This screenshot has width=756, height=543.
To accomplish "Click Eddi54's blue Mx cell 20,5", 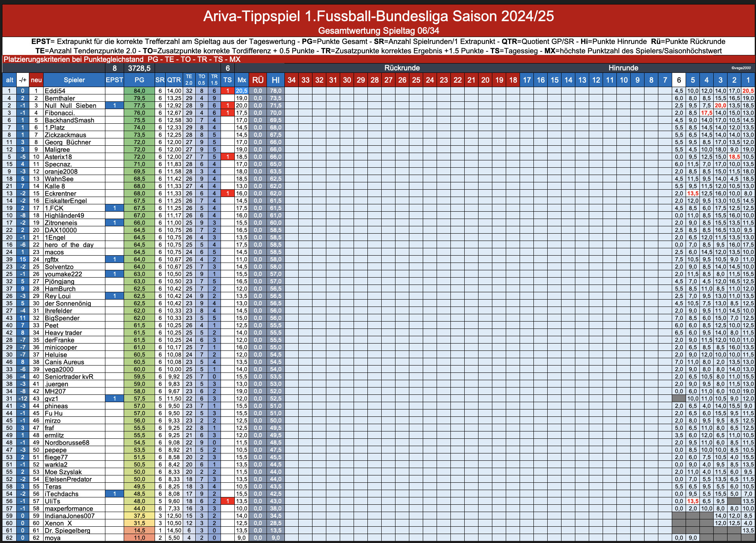I will [242, 91].
